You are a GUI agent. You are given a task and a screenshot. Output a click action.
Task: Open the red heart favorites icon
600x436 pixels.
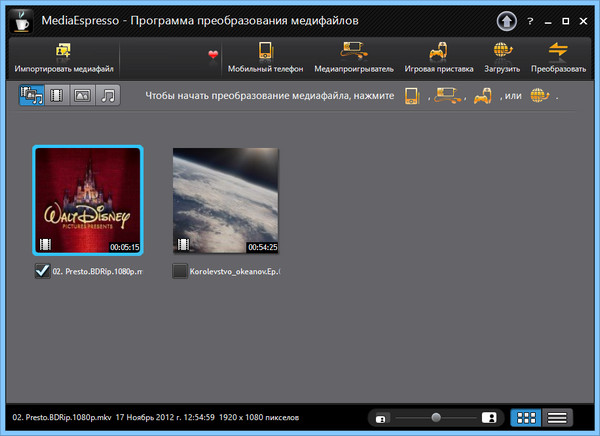[213, 55]
